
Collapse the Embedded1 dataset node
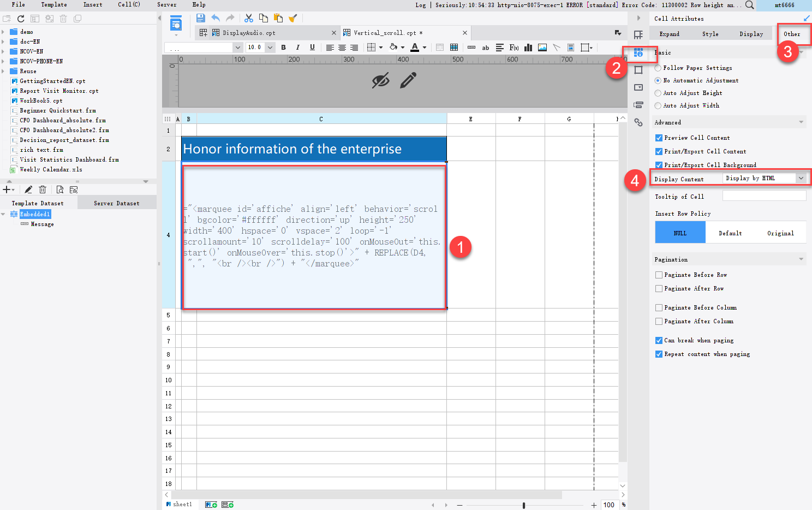[3, 214]
